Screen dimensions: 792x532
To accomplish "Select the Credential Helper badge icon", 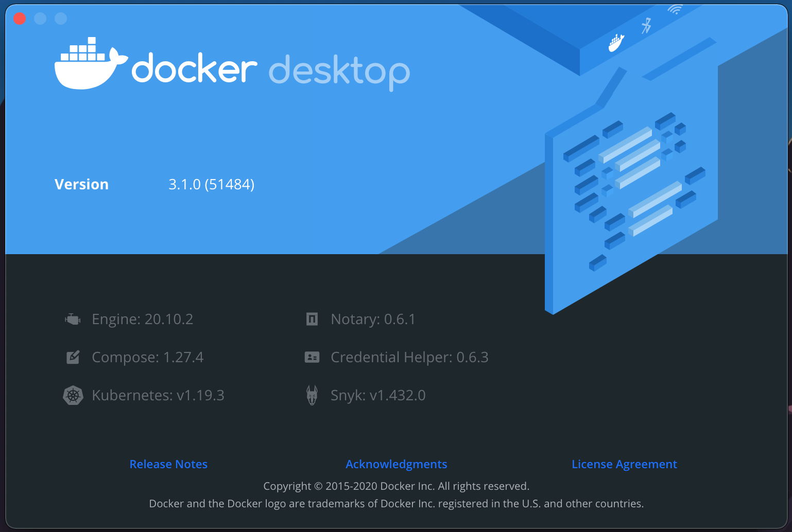I will point(312,357).
